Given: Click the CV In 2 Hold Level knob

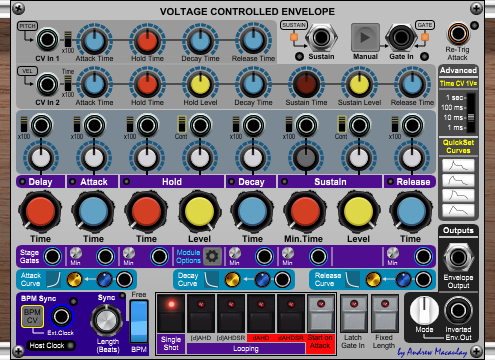Looking at the screenshot, I should coord(200,85).
